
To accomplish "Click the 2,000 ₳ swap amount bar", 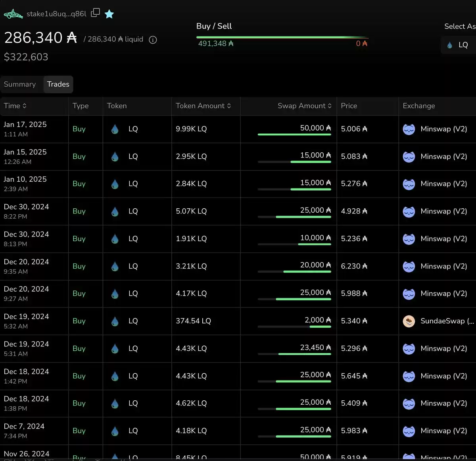I will [294, 327].
